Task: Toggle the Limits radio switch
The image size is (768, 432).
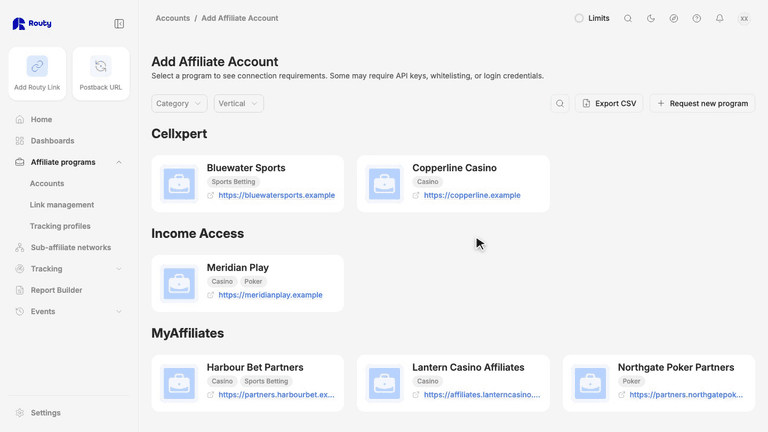Action: click(x=579, y=18)
